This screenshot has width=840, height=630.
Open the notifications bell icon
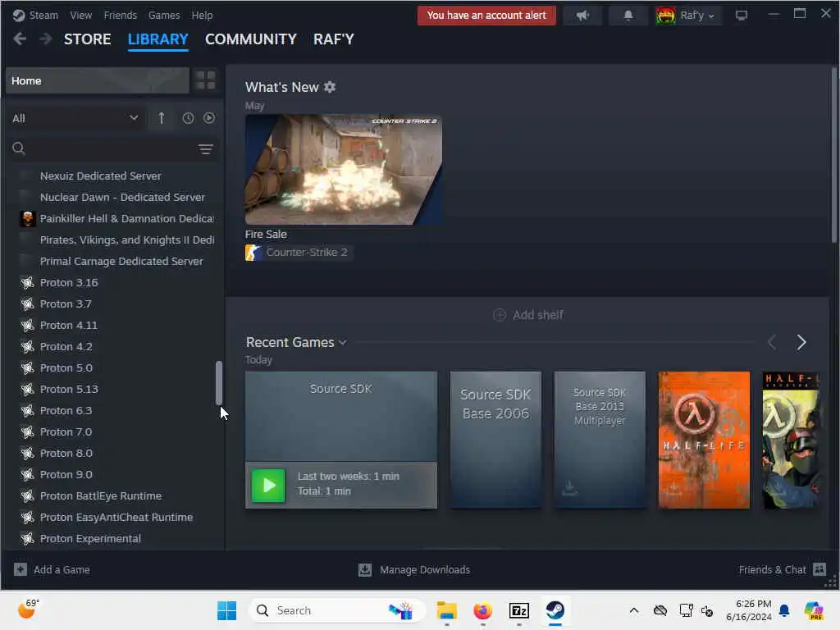pyautogui.click(x=628, y=16)
